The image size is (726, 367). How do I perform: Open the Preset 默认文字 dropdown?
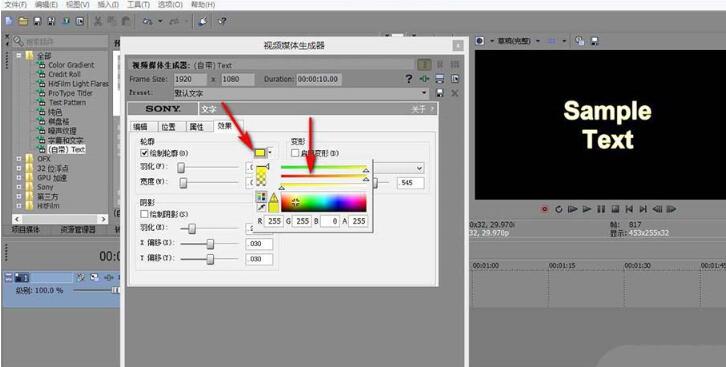[425, 93]
